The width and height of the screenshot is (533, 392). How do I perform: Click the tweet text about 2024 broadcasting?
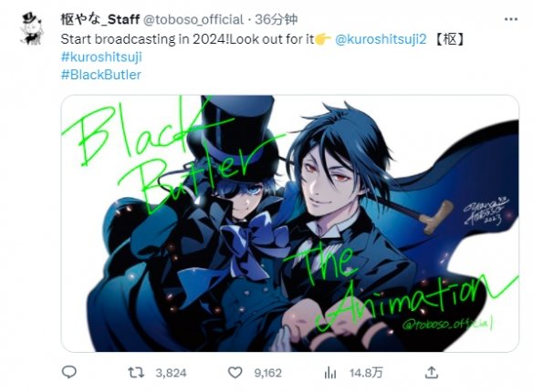coord(187,39)
